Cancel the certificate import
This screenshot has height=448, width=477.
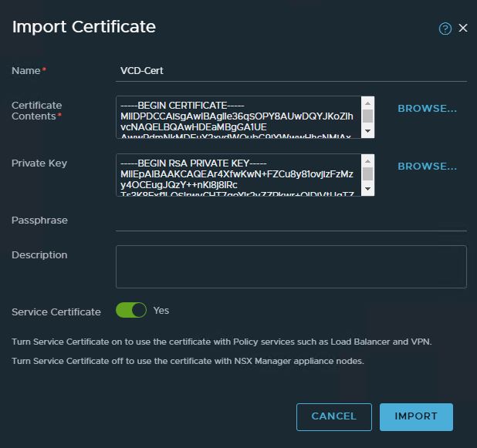333,416
